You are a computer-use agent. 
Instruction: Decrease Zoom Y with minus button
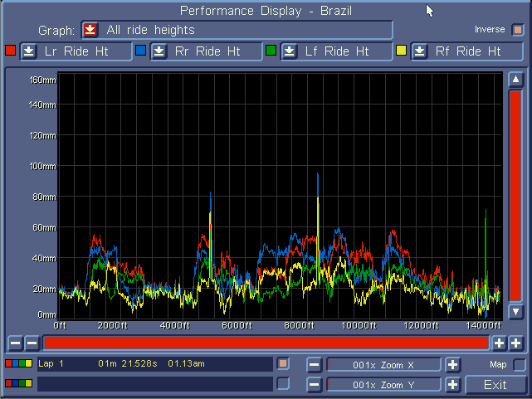(x=315, y=385)
